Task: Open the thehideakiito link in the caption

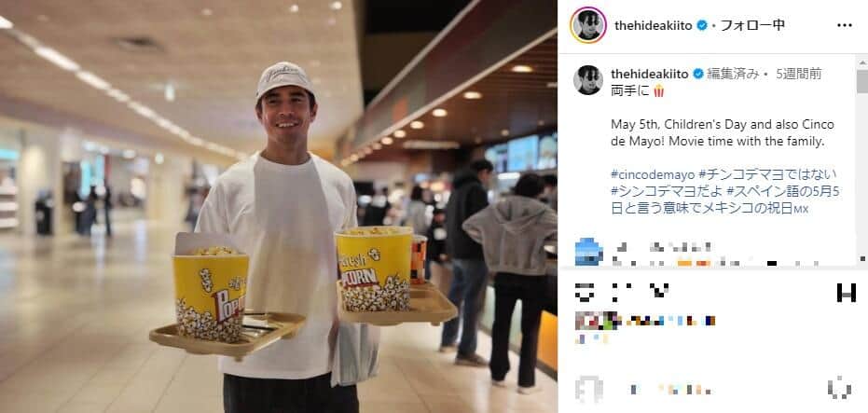Action: 649,75
